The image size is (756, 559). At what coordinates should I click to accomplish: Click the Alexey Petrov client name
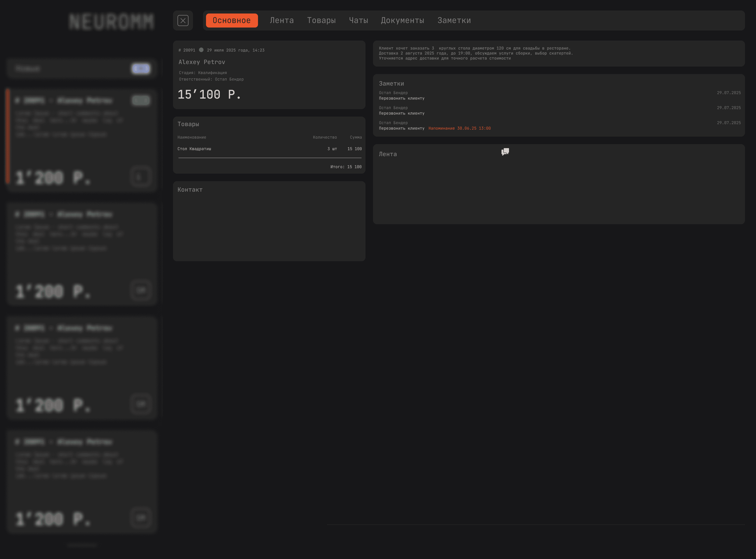[202, 62]
